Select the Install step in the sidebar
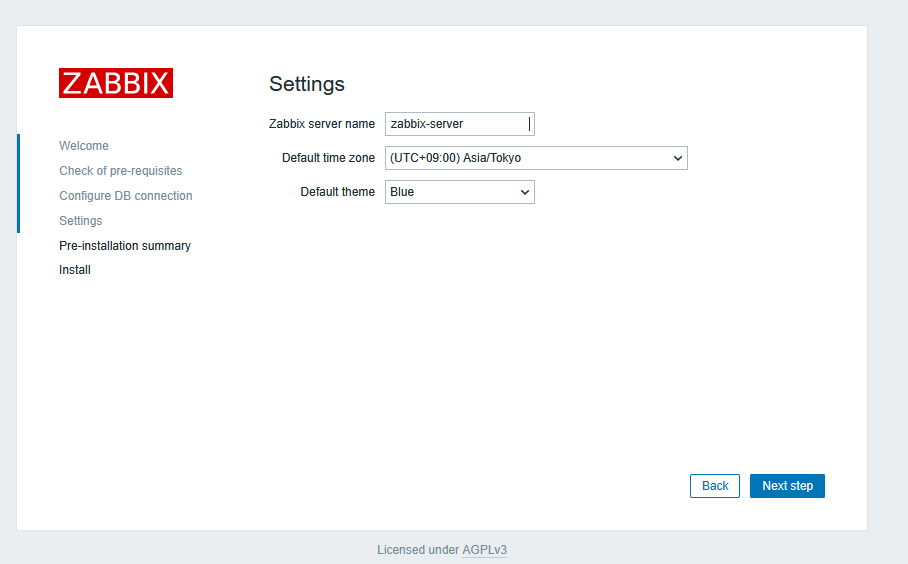The image size is (908, 564). (75, 270)
